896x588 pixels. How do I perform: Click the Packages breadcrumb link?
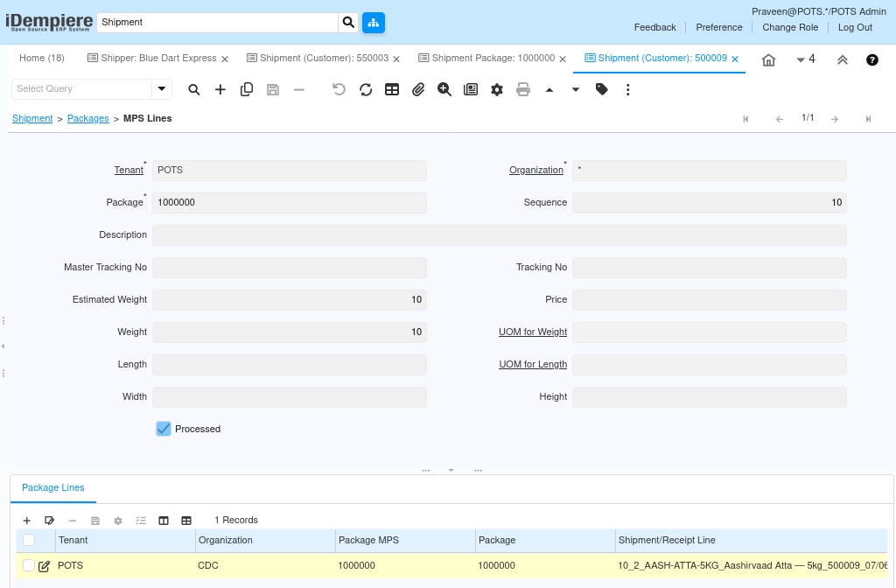tap(88, 118)
